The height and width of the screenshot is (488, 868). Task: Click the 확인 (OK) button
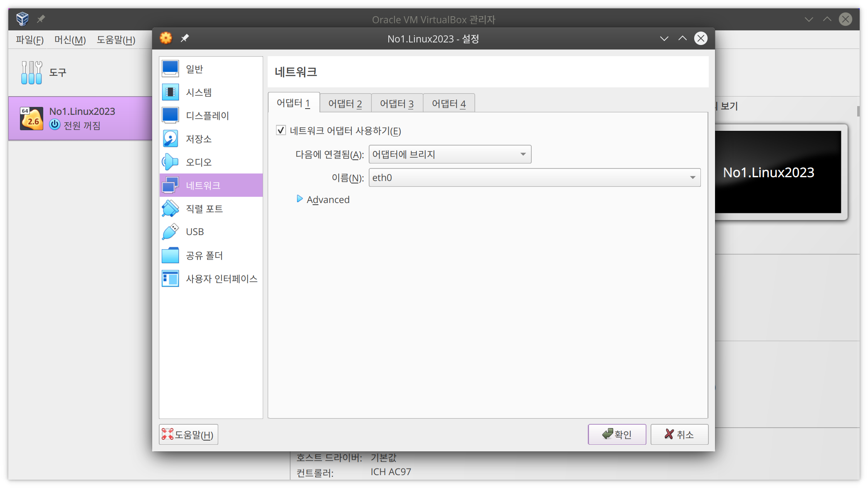coord(617,434)
